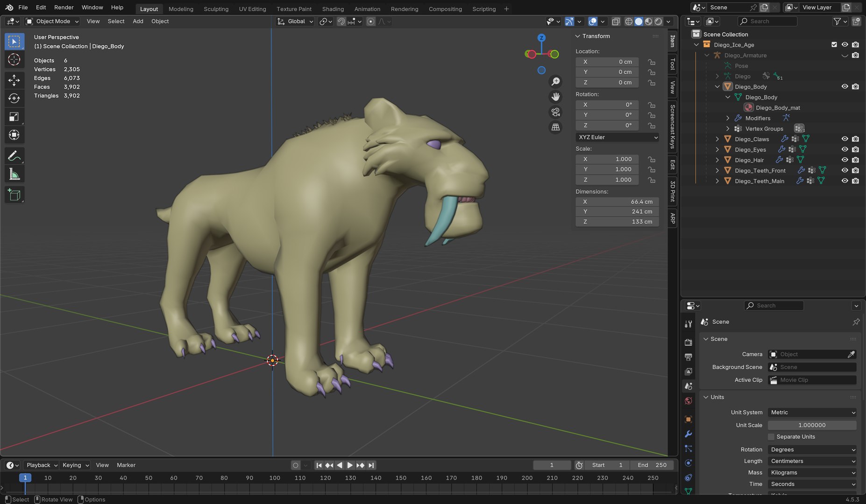The width and height of the screenshot is (866, 504).
Task: Open the Physics properties tab
Action: 688,463
